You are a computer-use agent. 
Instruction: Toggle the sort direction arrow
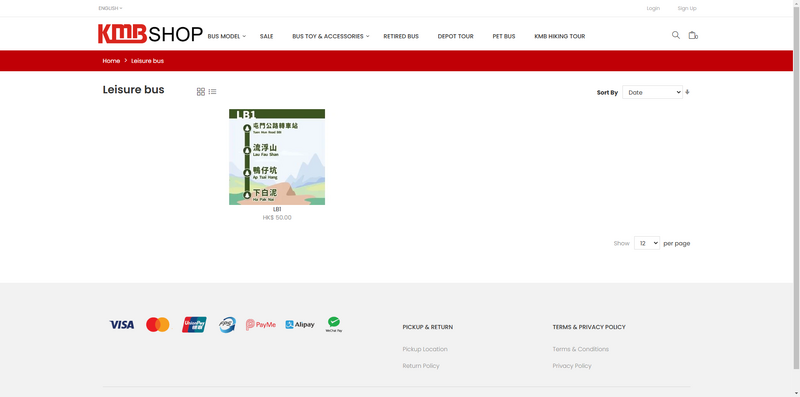point(687,92)
